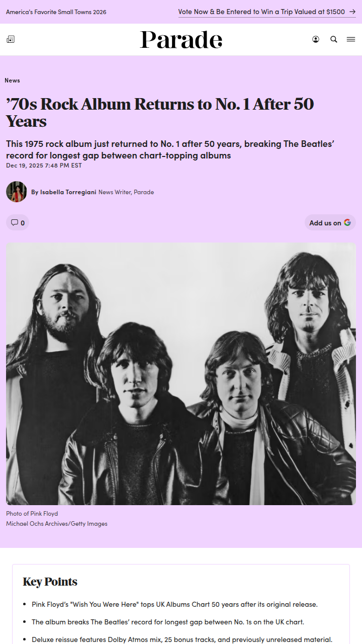Open Vote Now trip contest link
The image size is (362, 644).
(261, 12)
